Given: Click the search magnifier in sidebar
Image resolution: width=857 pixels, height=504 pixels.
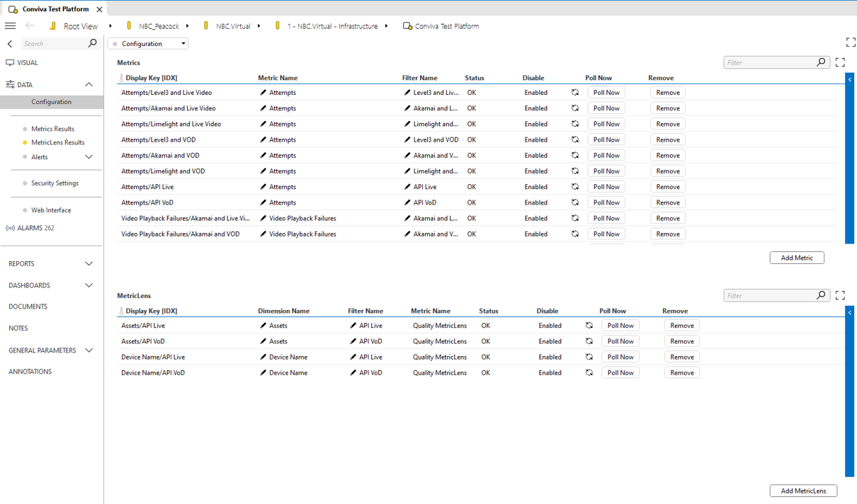Looking at the screenshot, I should click(92, 43).
